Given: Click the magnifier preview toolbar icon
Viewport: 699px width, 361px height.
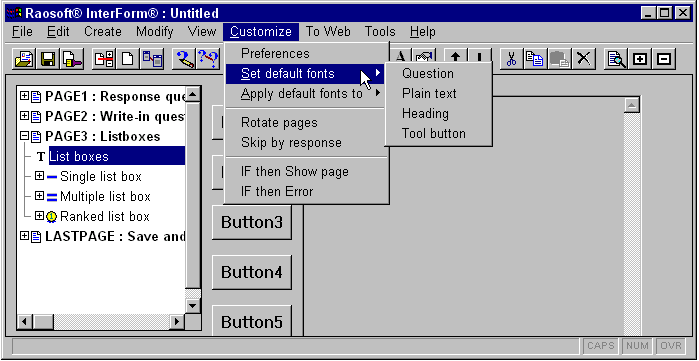Looking at the screenshot, I should pyautogui.click(x=616, y=59).
